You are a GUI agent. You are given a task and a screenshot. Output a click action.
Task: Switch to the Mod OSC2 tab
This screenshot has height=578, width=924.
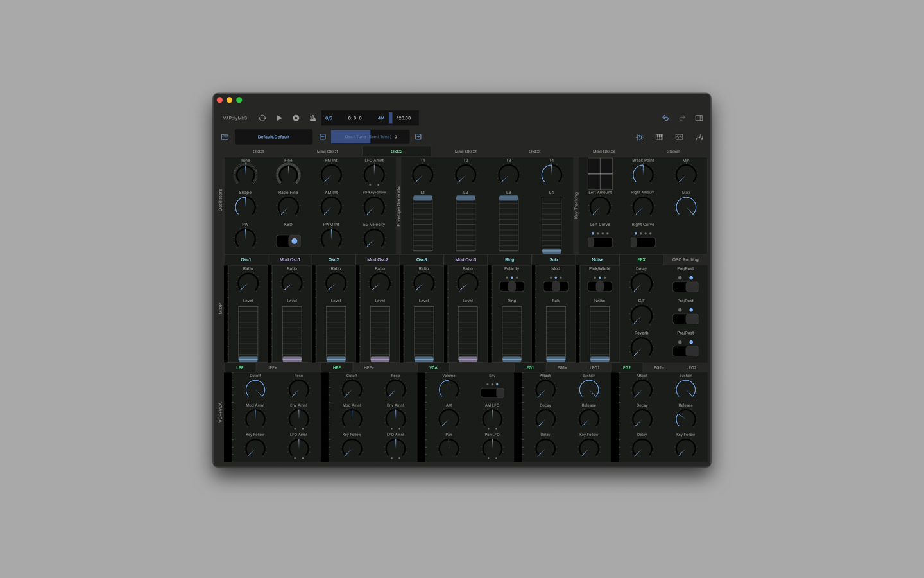pos(465,152)
